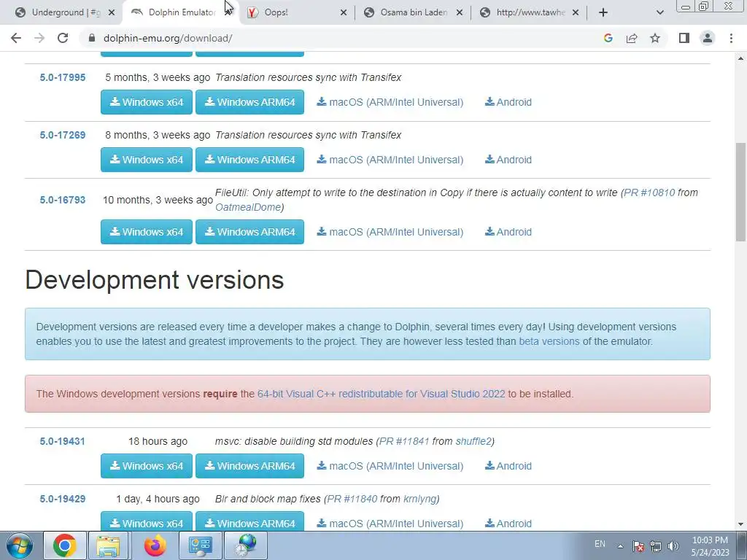Click scrollbar down arrow

pos(740,524)
